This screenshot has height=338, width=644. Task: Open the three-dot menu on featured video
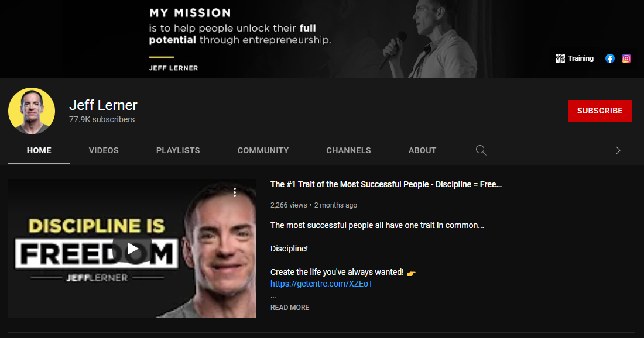pos(235,192)
